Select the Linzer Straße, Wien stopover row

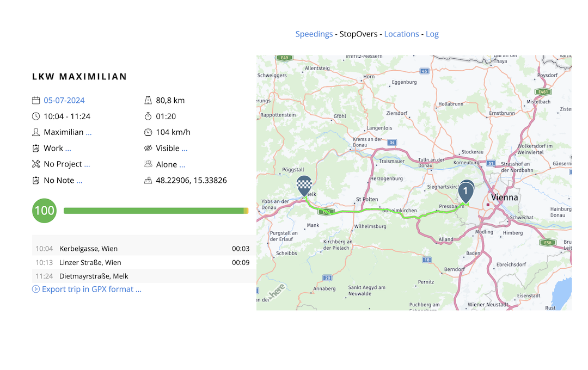(143, 262)
